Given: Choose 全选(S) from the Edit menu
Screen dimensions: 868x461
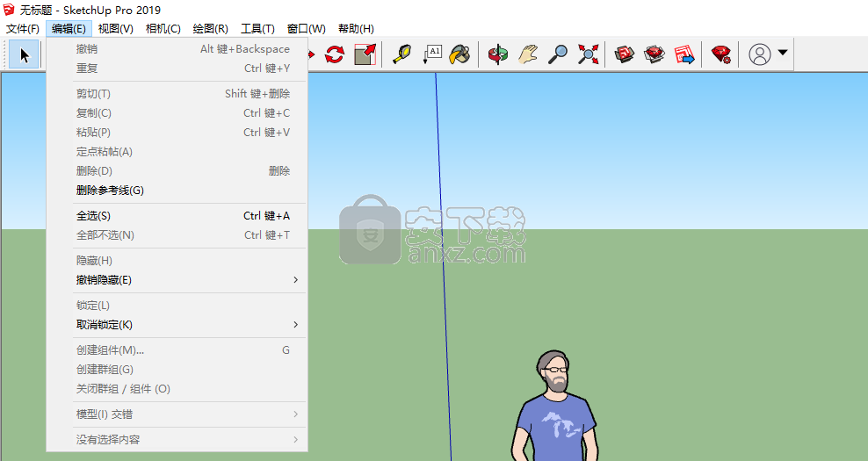Looking at the screenshot, I should pos(177,216).
